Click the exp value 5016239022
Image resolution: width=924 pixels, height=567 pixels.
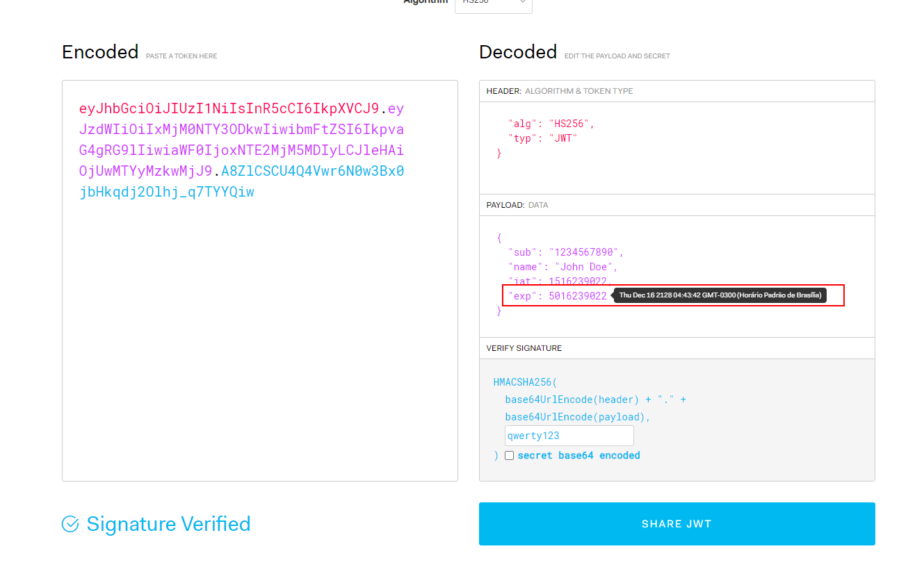(x=577, y=296)
